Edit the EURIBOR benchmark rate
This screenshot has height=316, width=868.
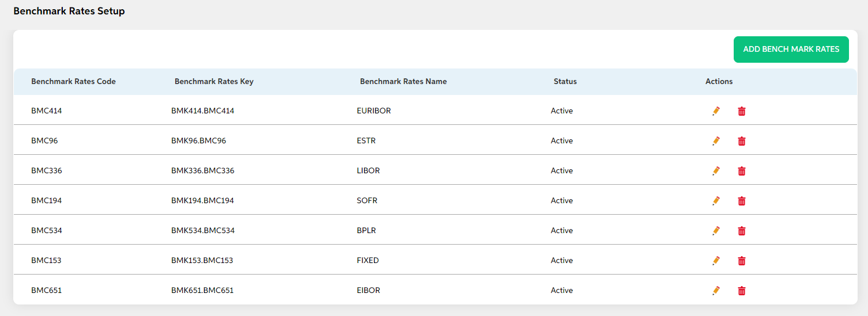coord(716,111)
